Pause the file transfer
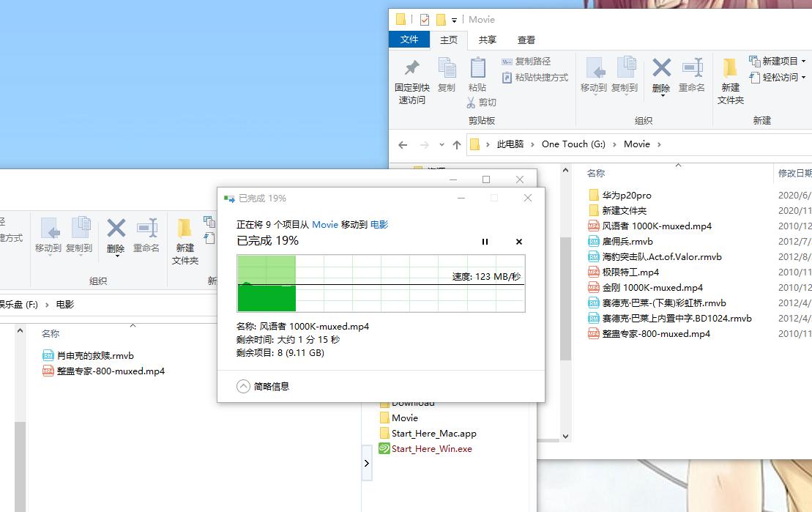This screenshot has height=512, width=812. tap(485, 242)
